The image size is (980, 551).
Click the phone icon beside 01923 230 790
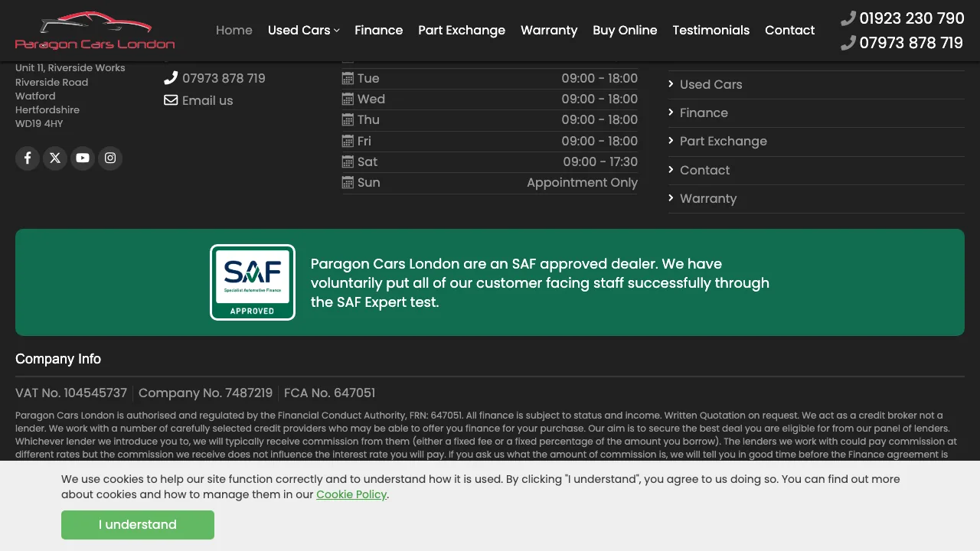848,18
